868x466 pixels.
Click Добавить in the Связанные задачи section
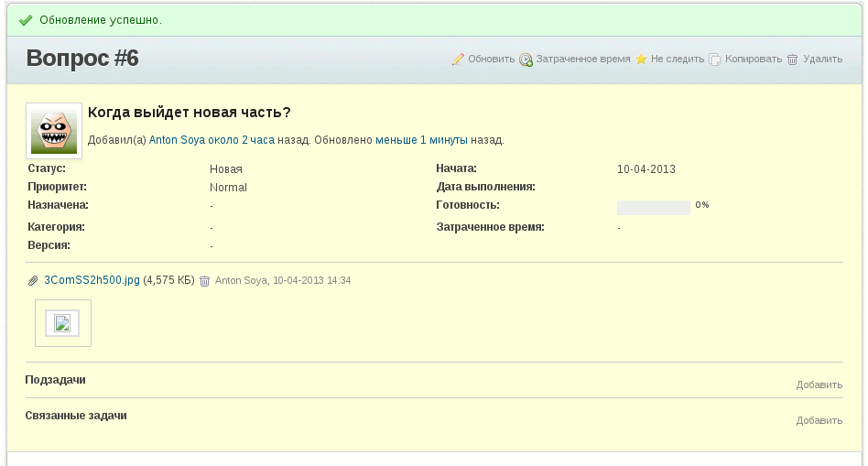(819, 421)
